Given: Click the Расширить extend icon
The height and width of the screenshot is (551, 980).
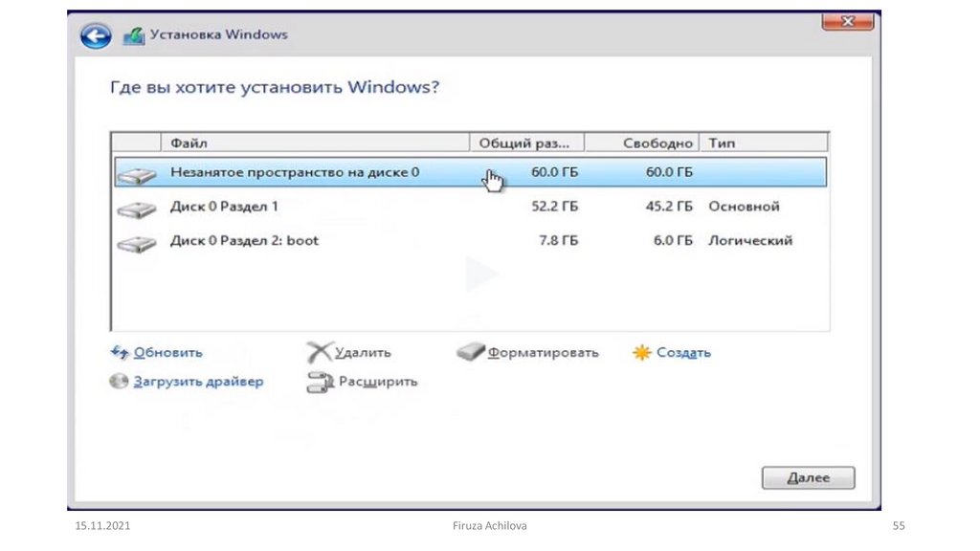Looking at the screenshot, I should [x=319, y=383].
